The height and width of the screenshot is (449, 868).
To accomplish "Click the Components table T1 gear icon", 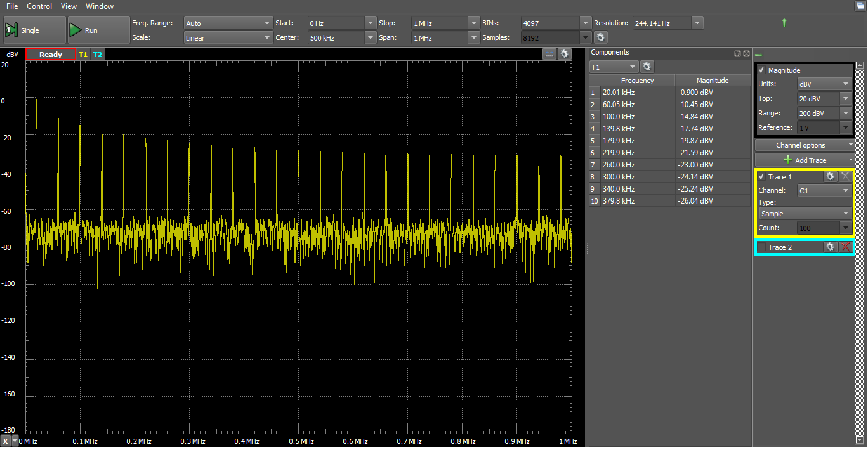I will point(647,67).
